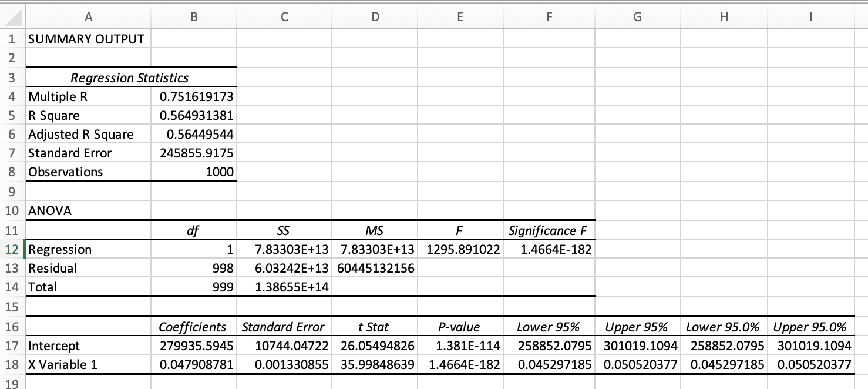This screenshot has height=389, width=868.
Task: Click the Coefficients header cell
Action: tap(193, 327)
